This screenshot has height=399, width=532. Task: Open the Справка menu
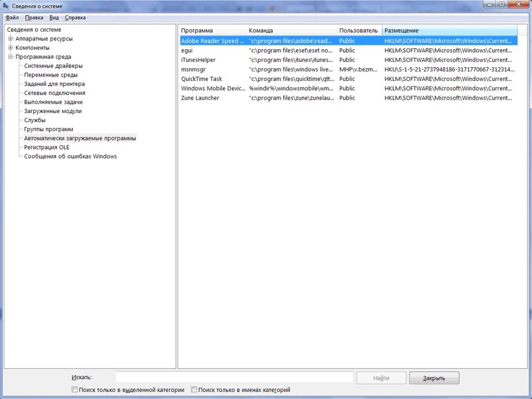click(75, 18)
